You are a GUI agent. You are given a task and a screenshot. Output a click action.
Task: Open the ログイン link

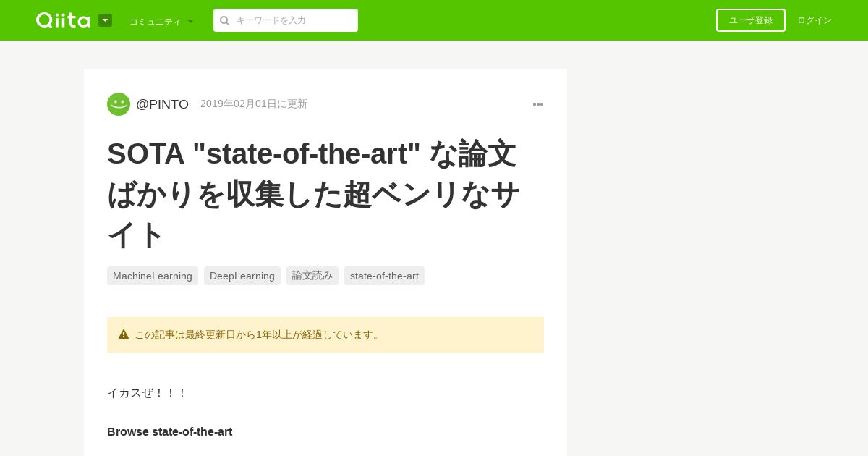click(814, 20)
